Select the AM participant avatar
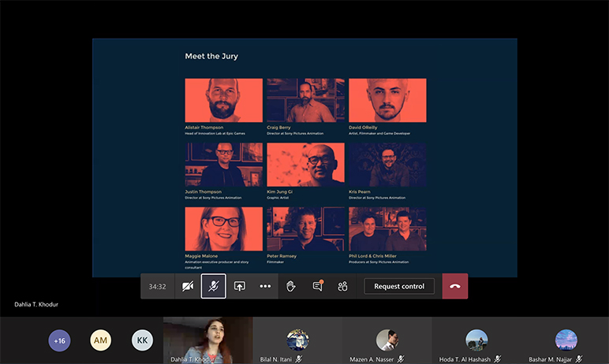609x364 pixels. (x=101, y=340)
